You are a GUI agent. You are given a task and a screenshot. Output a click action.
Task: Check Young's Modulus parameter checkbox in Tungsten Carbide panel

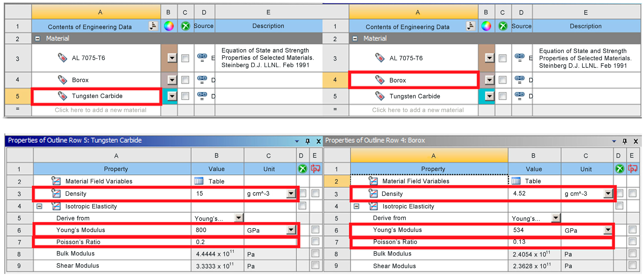pos(315,229)
